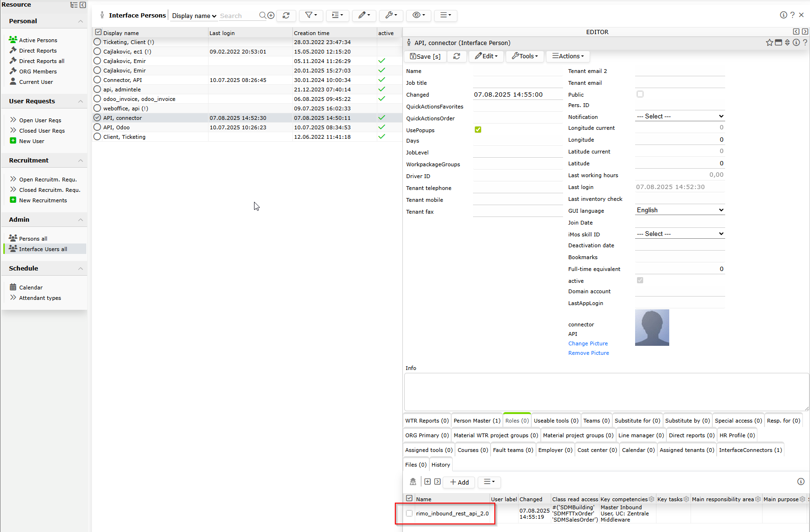Click the Save [s] button
Image resolution: width=810 pixels, height=532 pixels.
tap(425, 56)
